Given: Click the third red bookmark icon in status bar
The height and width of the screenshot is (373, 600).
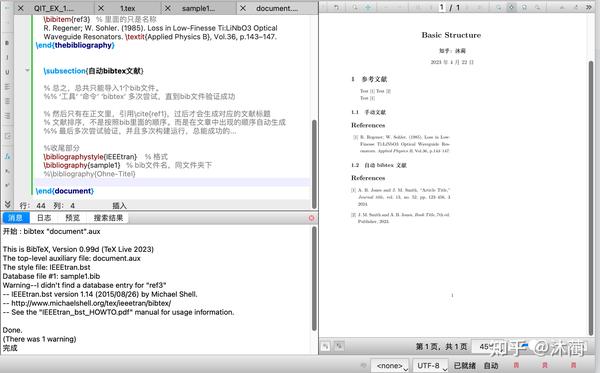Looking at the screenshot, I should 573,366.
